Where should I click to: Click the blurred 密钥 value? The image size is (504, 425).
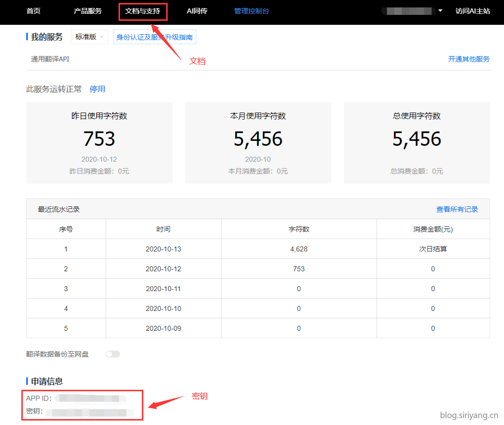pyautogui.click(x=89, y=412)
